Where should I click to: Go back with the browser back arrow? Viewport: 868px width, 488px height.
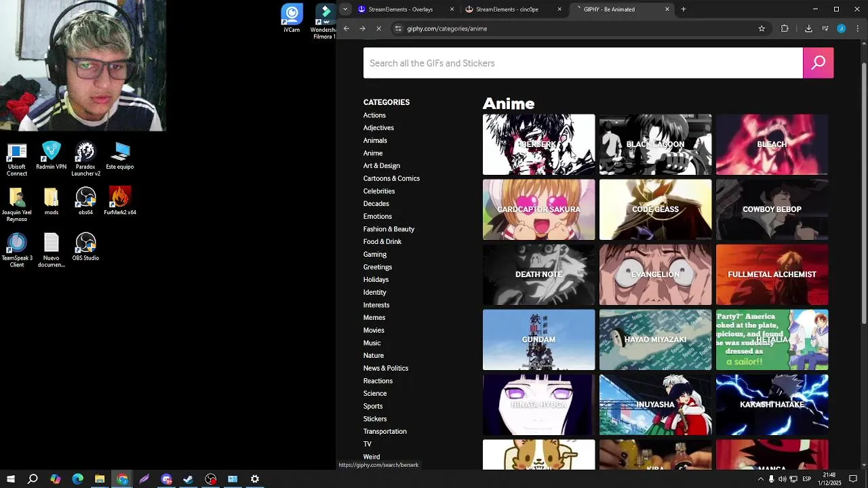tap(346, 28)
